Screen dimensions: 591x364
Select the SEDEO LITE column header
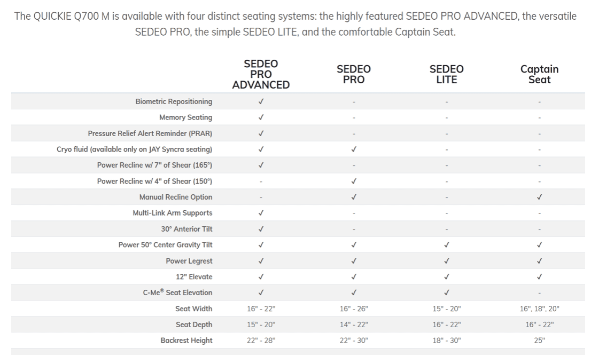click(446, 74)
